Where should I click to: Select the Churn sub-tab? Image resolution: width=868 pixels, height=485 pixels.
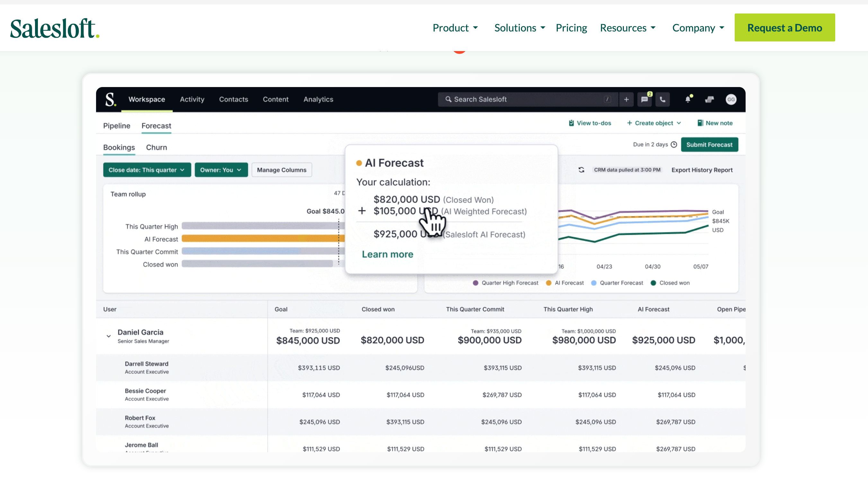click(156, 147)
